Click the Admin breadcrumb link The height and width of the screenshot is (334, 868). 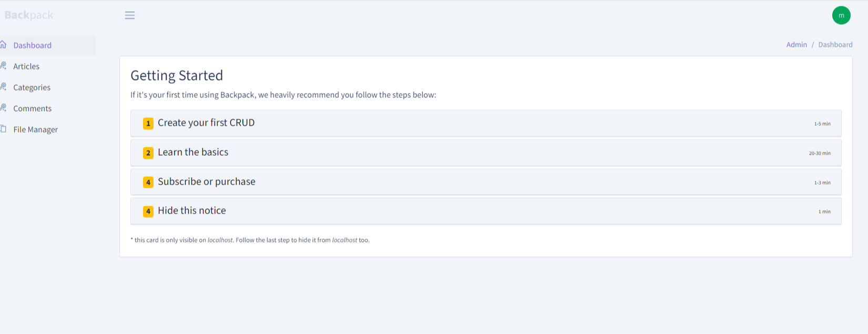tap(796, 45)
